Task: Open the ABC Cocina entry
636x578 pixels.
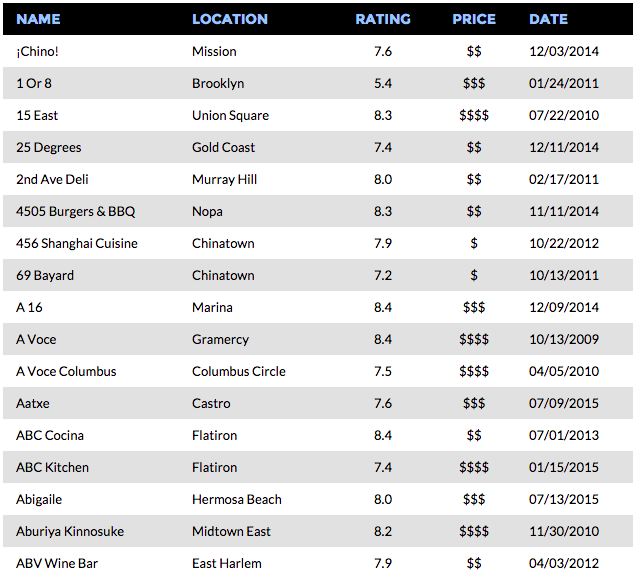Action: pos(50,436)
